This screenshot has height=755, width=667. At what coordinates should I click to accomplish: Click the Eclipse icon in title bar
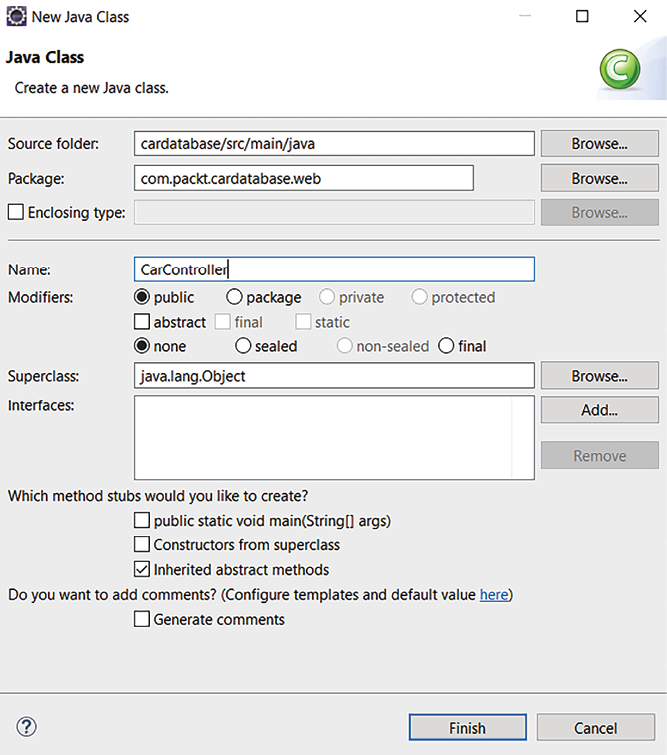point(16,16)
